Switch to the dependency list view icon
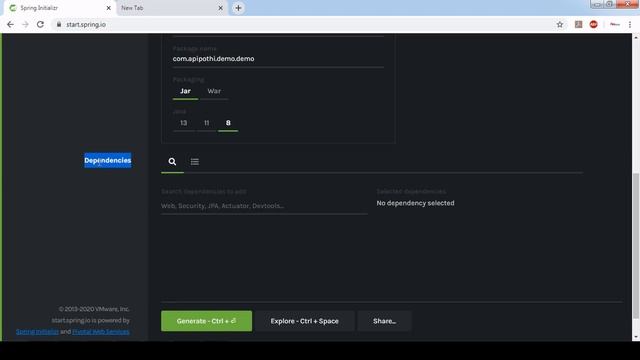The image size is (640, 360). (195, 162)
